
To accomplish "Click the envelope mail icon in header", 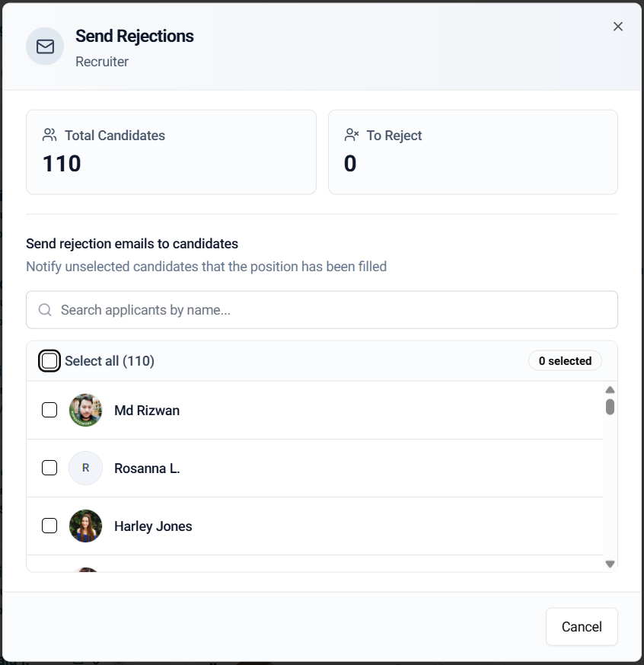I will coord(45,47).
